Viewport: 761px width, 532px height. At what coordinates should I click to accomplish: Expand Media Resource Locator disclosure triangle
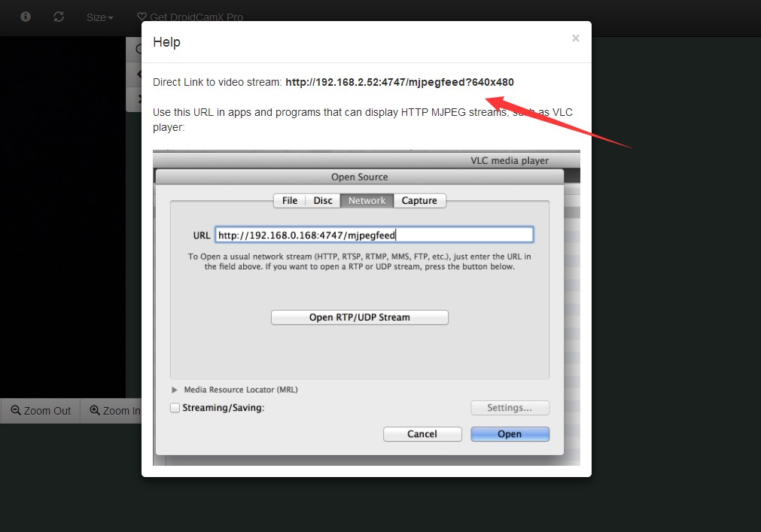tap(175, 390)
